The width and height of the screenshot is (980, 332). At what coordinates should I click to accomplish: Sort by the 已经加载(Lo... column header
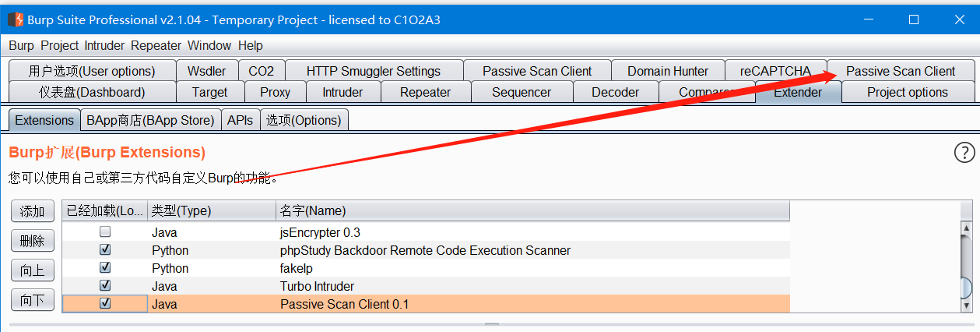(104, 210)
